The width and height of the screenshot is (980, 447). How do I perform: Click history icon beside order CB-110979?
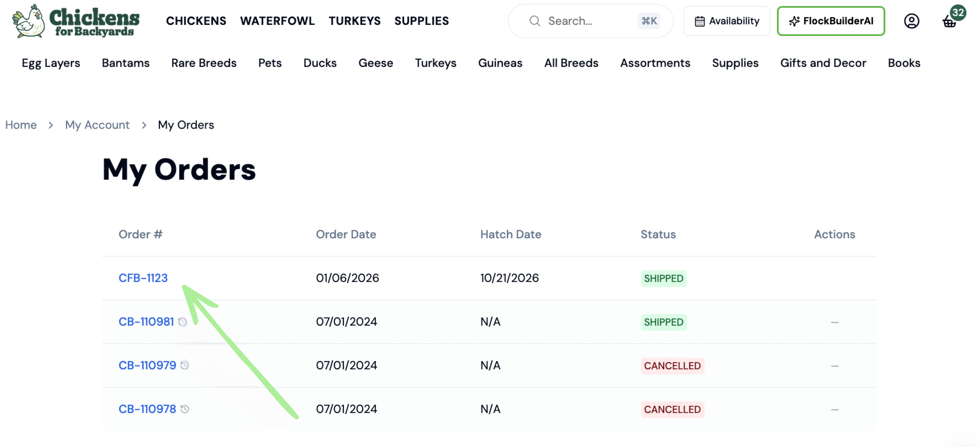click(185, 365)
